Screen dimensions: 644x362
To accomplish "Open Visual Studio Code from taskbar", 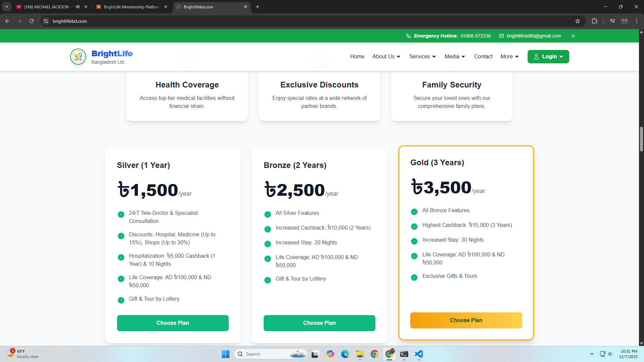I will pyautogui.click(x=419, y=354).
